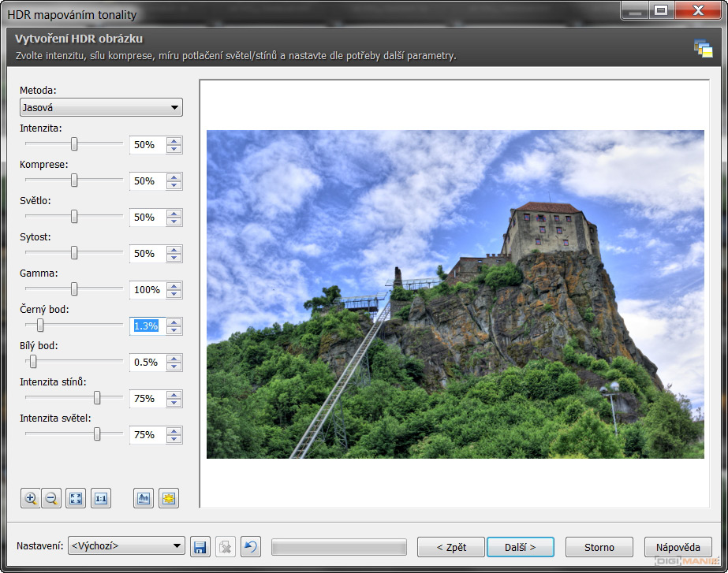Expand the Nastavení preset dropdown
The image size is (728, 573).
[126, 546]
